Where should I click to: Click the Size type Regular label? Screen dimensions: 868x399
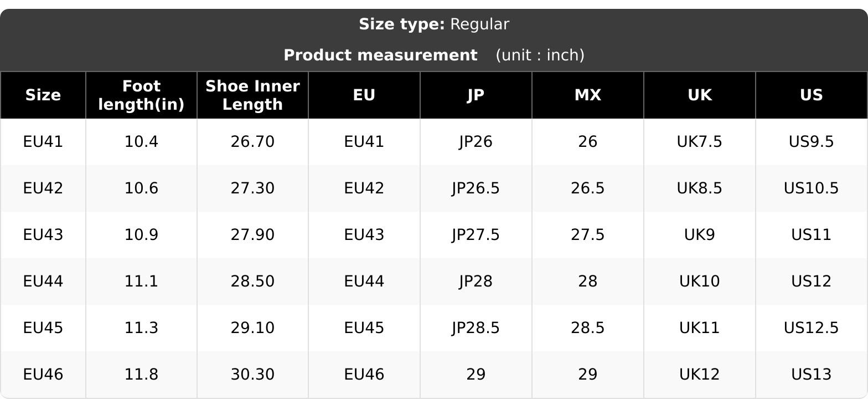click(434, 24)
